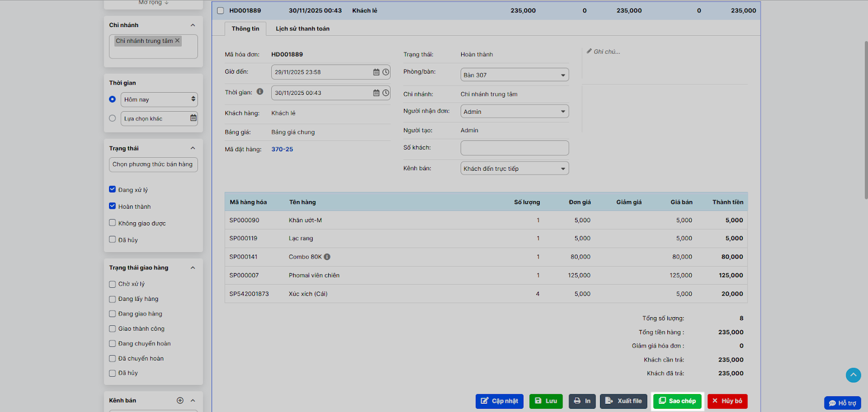Image resolution: width=868 pixels, height=412 pixels.
Task: Click the Chi nhánh branch selection box
Action: [154, 47]
